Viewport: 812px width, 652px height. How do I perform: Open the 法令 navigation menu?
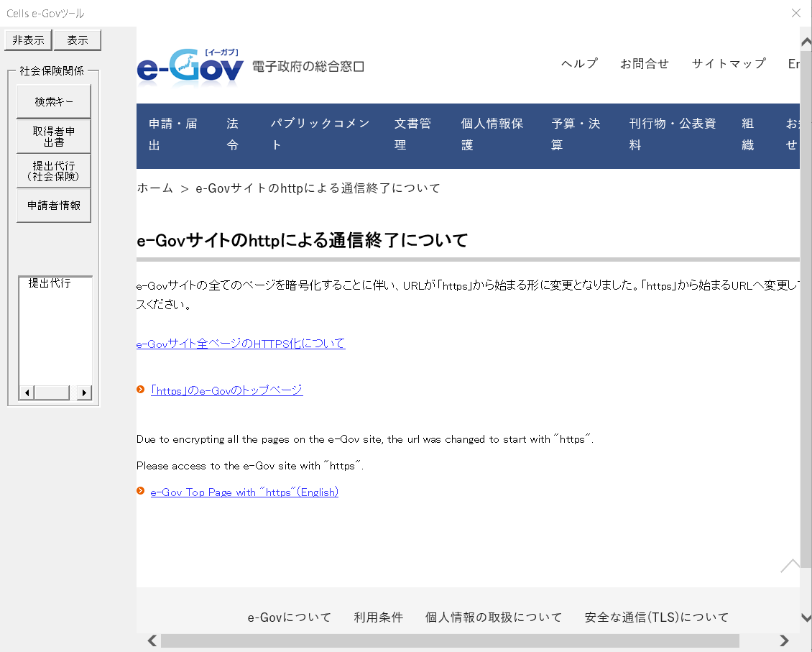coord(232,134)
